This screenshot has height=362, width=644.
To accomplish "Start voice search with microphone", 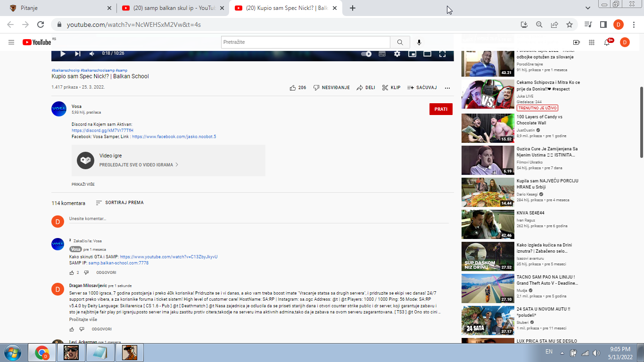I will coord(419,42).
